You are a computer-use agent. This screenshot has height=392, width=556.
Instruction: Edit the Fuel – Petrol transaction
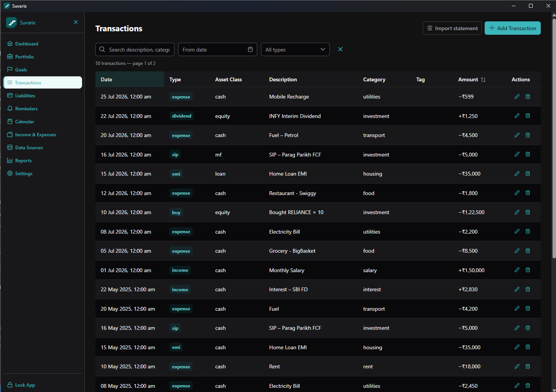pos(517,135)
